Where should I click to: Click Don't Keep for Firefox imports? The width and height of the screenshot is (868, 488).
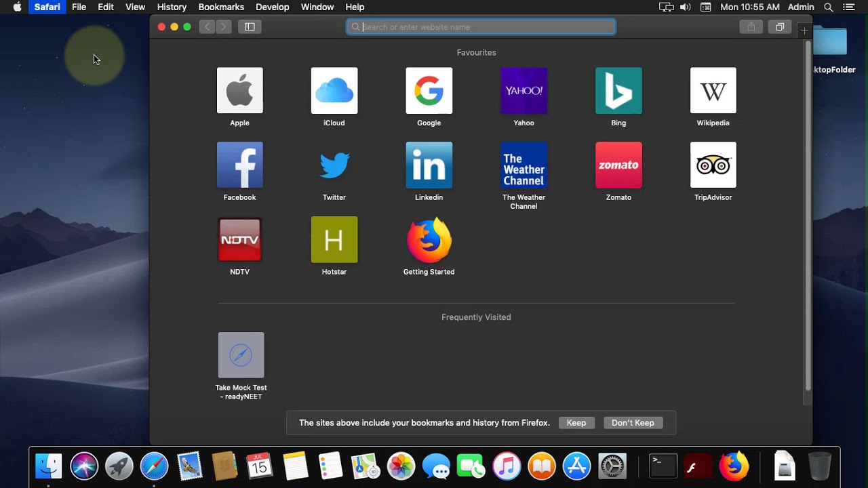633,422
